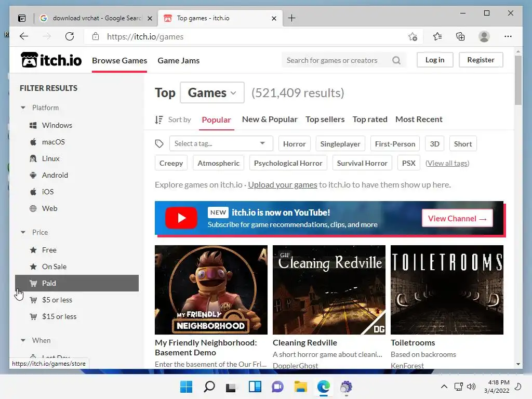Open Widgets on taskbar
This screenshot has height=399, width=532.
255,387
